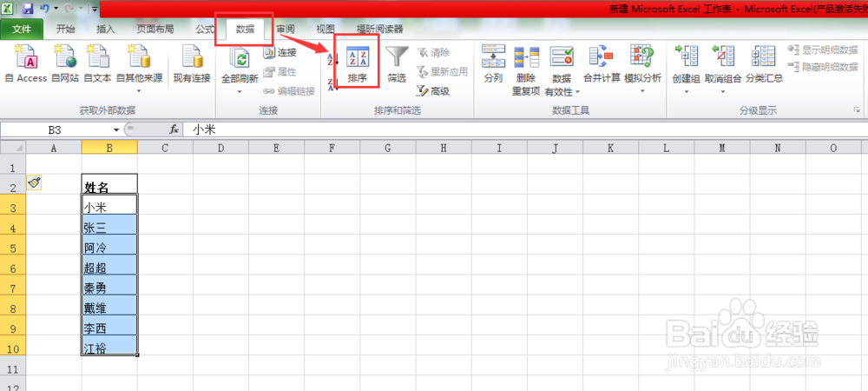
Task: Switch to 插入 Insert tab
Action: tap(105, 30)
